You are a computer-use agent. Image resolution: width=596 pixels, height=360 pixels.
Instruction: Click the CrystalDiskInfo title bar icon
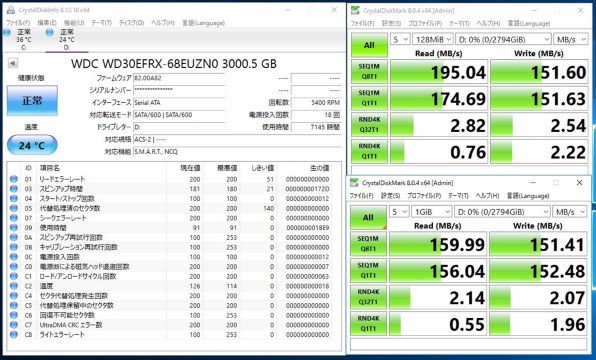(x=10, y=10)
